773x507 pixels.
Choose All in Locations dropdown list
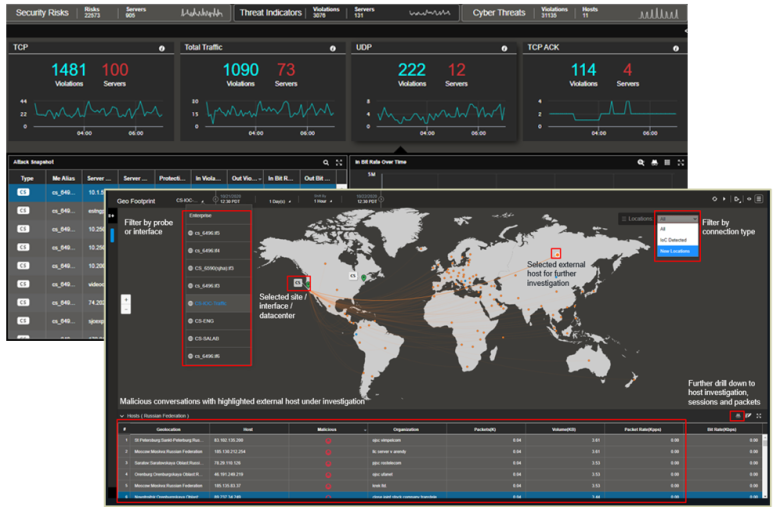pyautogui.click(x=678, y=229)
